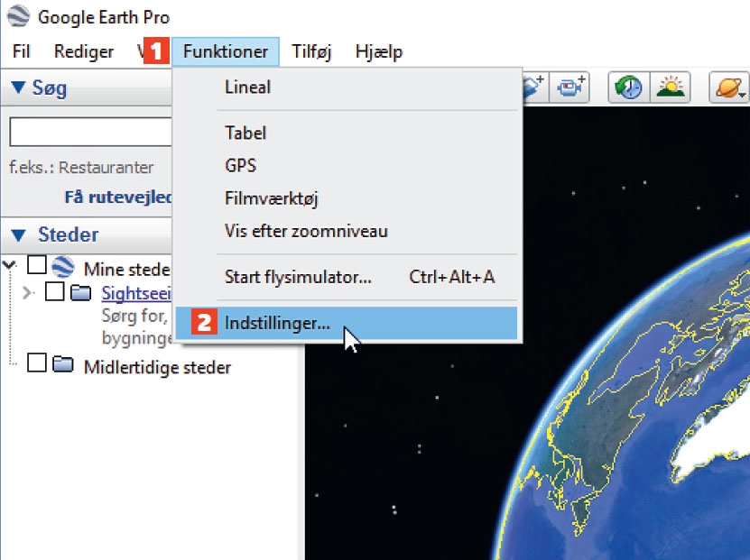Screen dimensions: 750x560
Task: Click into the search input field
Action: coord(90,133)
